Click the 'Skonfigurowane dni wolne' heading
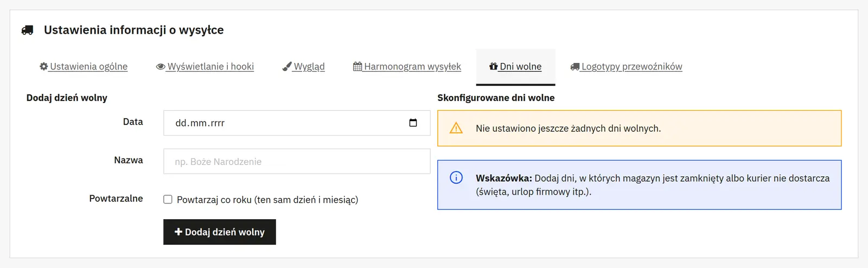This screenshot has height=268, width=868. point(496,98)
